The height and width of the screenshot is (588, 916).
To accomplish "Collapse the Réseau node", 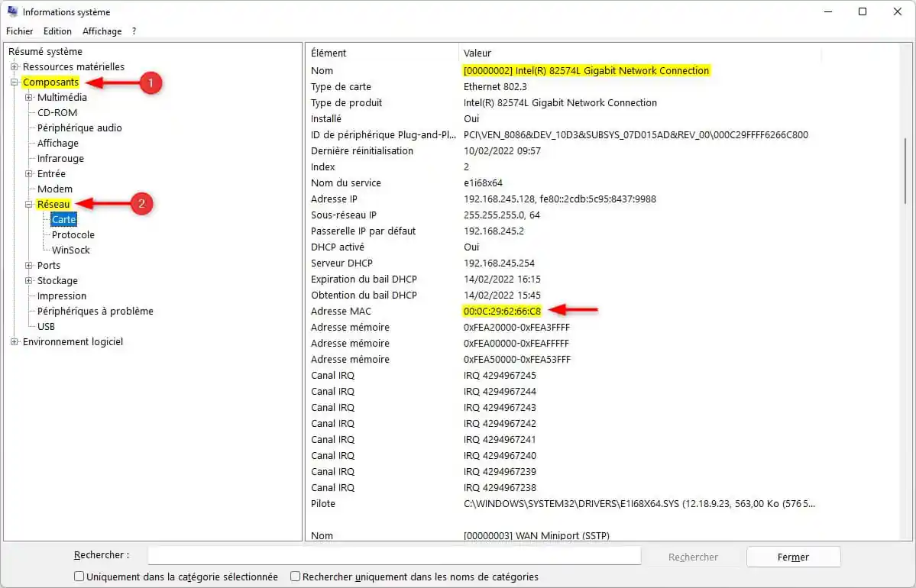I will tap(28, 205).
